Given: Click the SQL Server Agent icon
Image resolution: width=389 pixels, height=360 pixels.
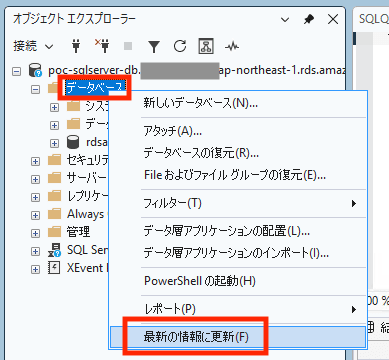Looking at the screenshot, I should pyautogui.click(x=54, y=250).
